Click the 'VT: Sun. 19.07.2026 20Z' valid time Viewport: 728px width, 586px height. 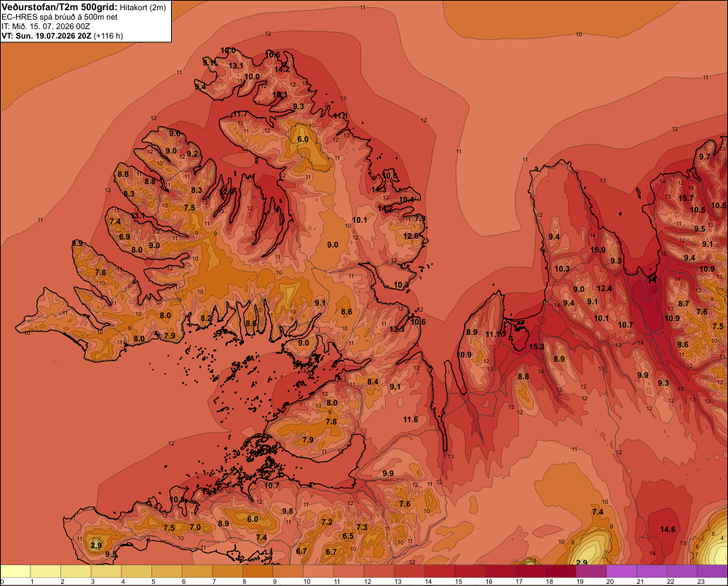[x=47, y=36]
